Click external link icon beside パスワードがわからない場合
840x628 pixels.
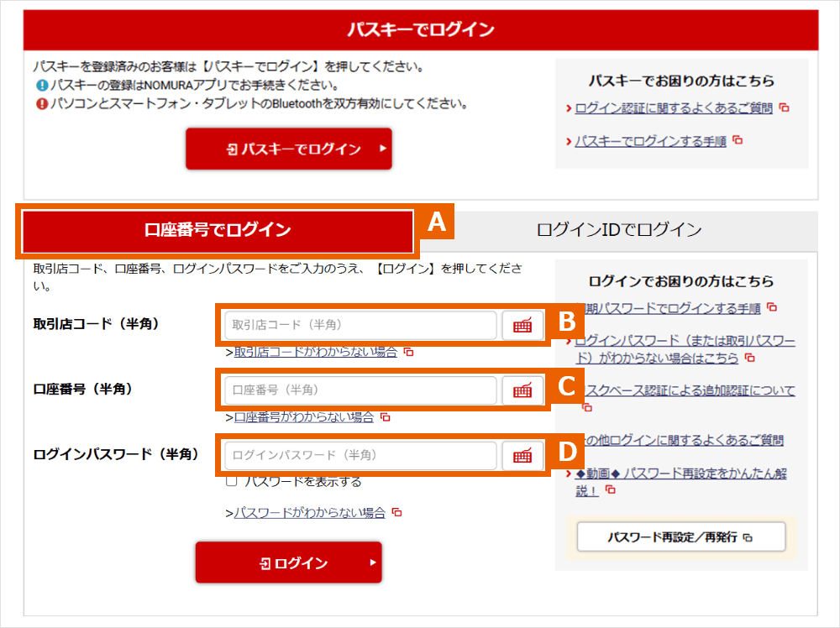tap(395, 511)
